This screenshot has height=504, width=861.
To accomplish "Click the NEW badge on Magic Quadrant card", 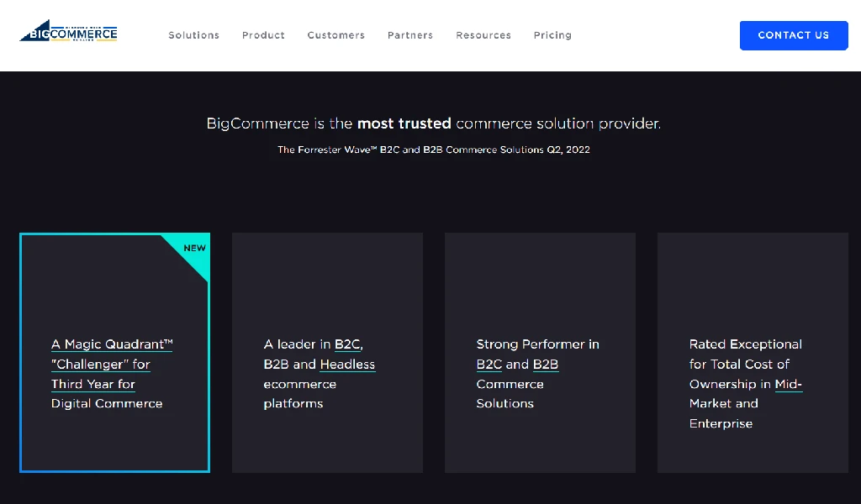I will coord(194,248).
